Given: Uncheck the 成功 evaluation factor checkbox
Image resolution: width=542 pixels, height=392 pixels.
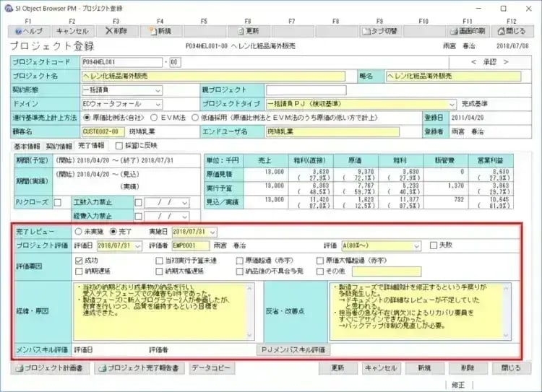Looking at the screenshot, I should pyautogui.click(x=79, y=261).
